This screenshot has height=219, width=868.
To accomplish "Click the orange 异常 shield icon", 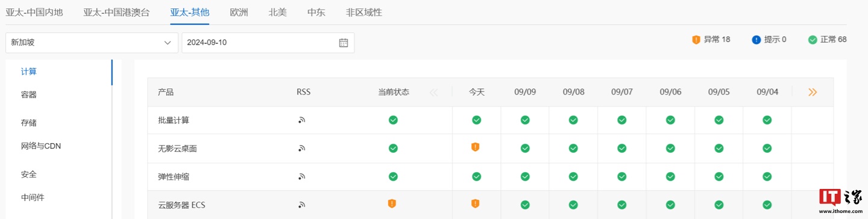I will (x=696, y=40).
